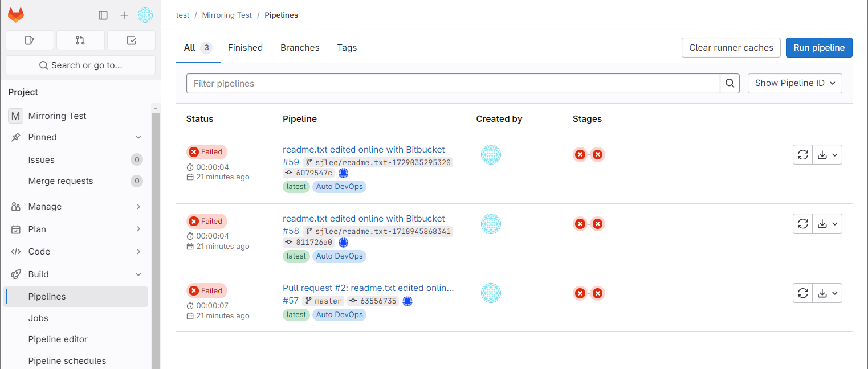Go to test breadcrumb link
868x369 pixels.
click(182, 15)
